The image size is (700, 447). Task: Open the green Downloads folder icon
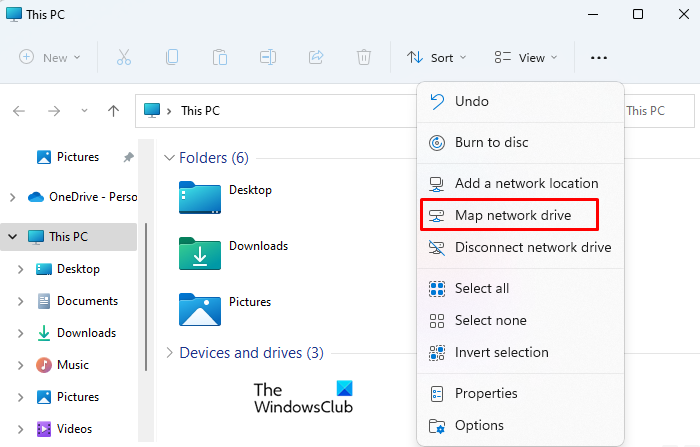200,253
